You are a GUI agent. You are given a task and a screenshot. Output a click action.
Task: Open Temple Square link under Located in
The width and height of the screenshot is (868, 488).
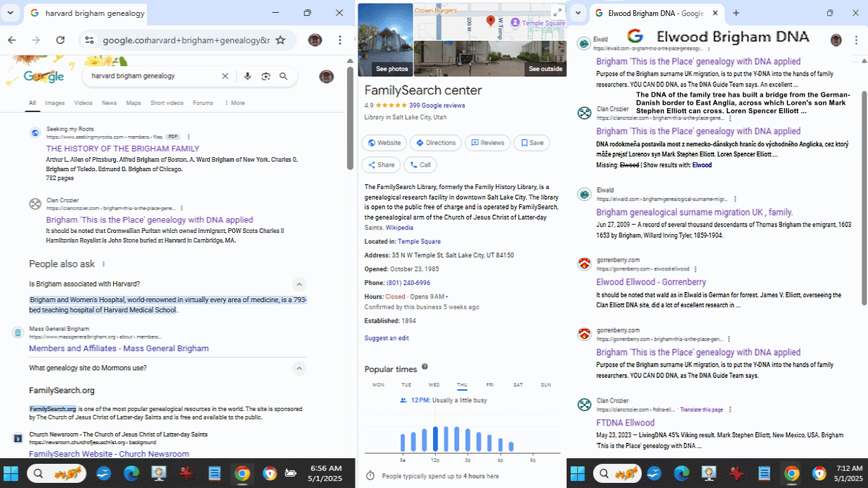point(419,242)
